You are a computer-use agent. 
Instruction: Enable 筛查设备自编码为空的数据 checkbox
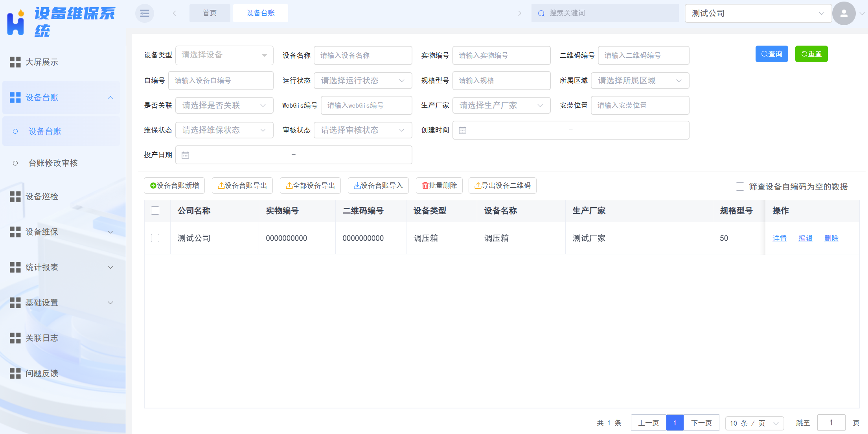pos(740,186)
